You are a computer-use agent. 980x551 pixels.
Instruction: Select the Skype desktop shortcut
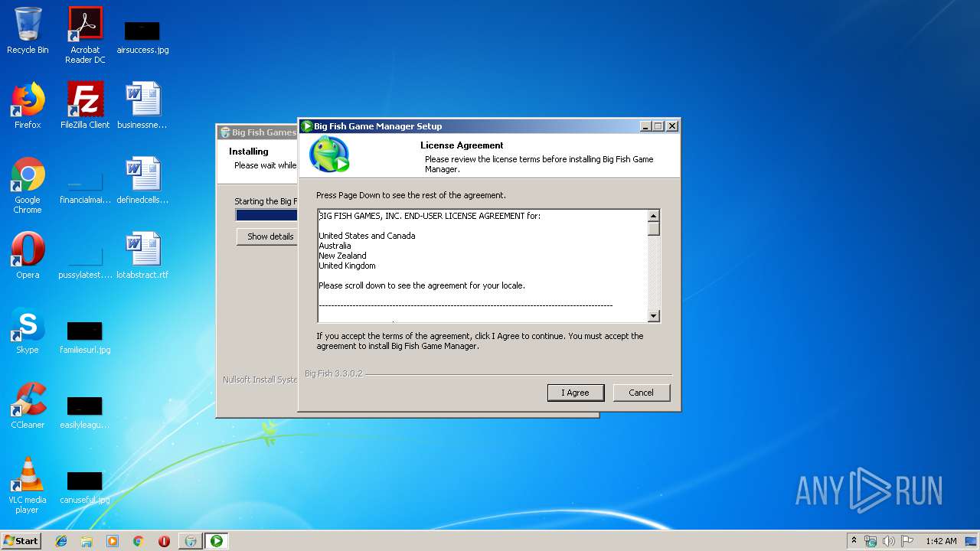coord(28,331)
